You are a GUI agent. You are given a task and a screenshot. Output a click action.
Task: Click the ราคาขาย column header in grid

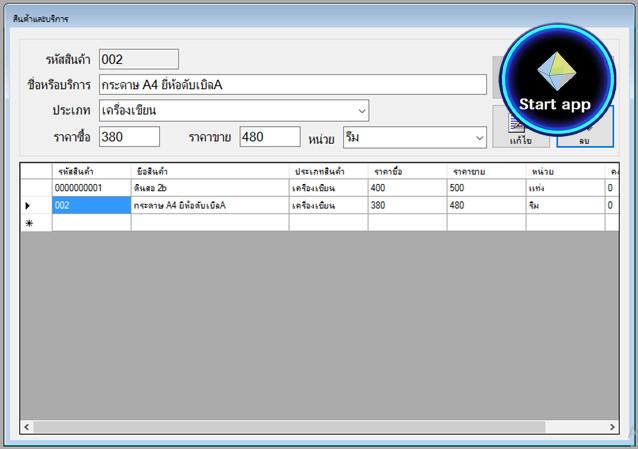[x=486, y=172]
